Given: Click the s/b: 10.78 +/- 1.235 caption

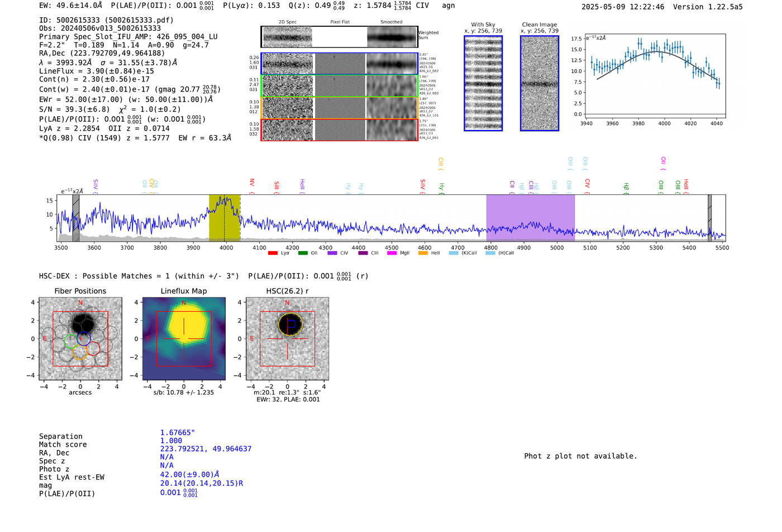Looking at the screenshot, I should click(x=184, y=392).
